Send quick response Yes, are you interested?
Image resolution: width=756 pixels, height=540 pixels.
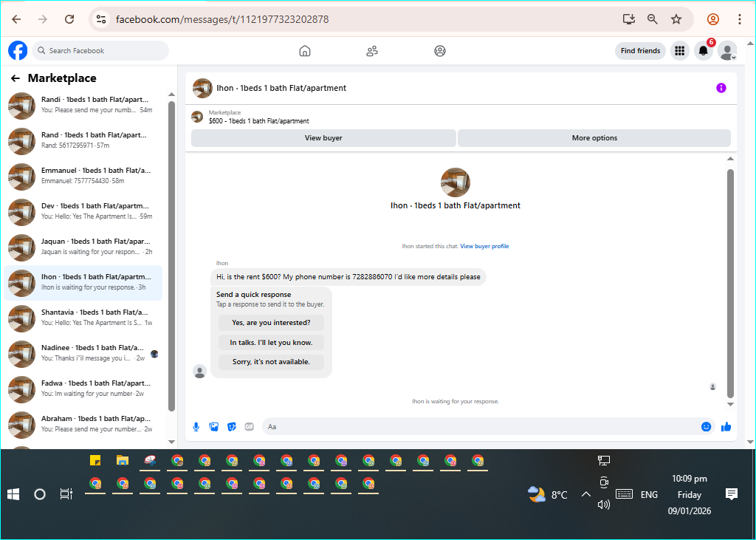coord(271,322)
